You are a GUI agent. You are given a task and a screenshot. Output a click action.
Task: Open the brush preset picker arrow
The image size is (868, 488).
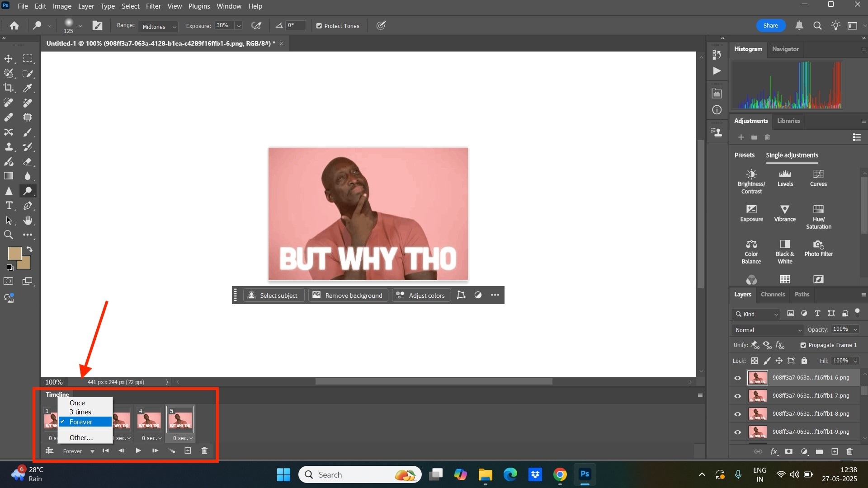(80, 26)
